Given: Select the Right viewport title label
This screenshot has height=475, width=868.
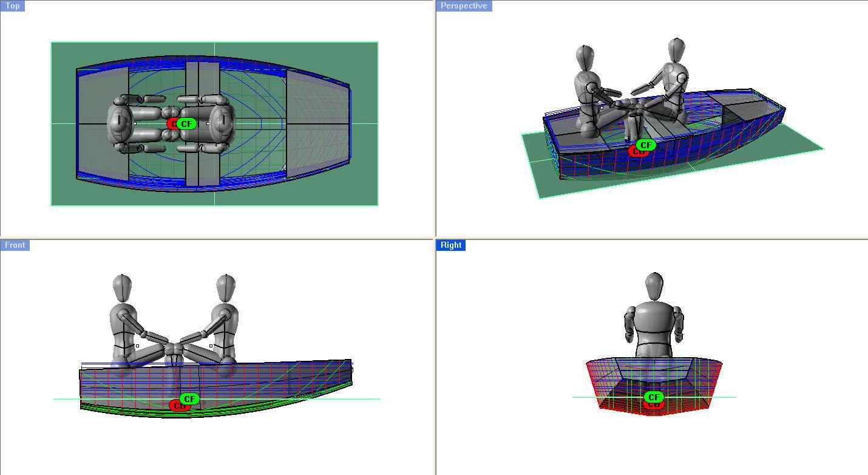Looking at the screenshot, I should 450,245.
